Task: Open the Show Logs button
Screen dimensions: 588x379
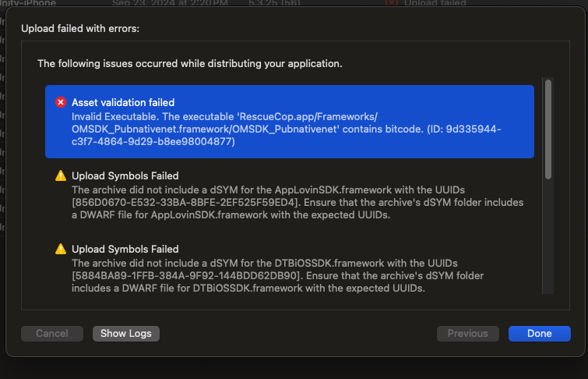Action: pos(126,334)
